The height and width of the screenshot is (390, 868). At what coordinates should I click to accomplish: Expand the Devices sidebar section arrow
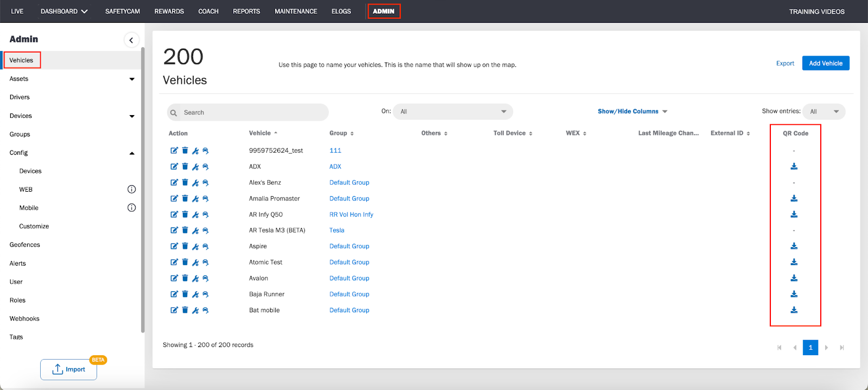(132, 116)
